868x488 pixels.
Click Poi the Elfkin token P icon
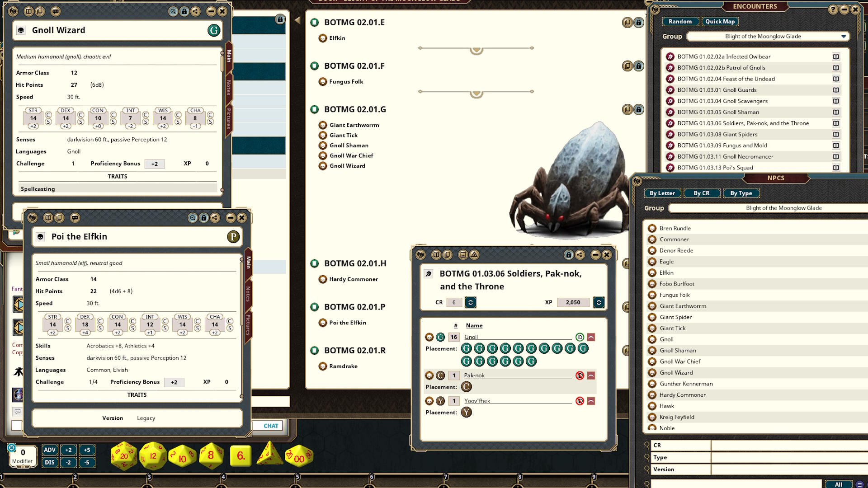point(233,237)
